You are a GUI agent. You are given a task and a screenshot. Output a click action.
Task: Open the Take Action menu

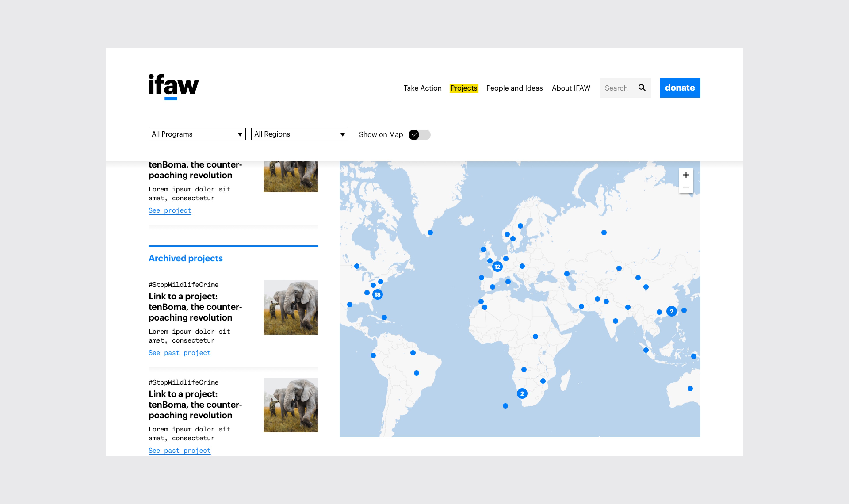point(423,88)
